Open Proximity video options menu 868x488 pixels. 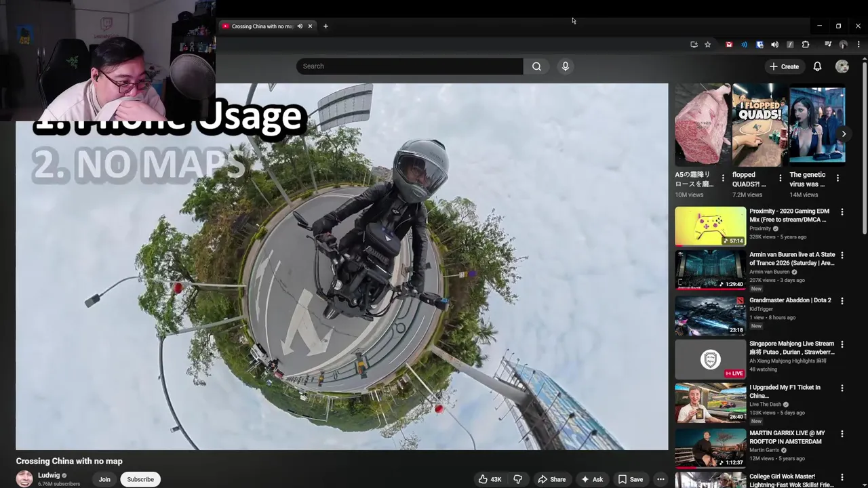tap(842, 212)
